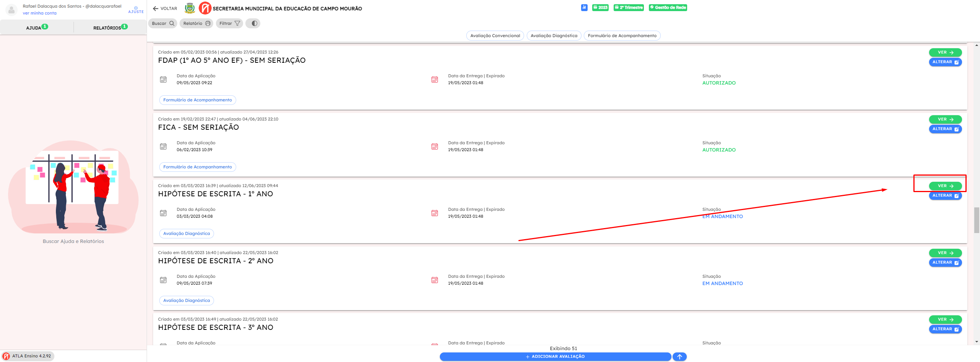Click Formulário de Acompanhamento tag under FDAP
Image resolution: width=980 pixels, height=362 pixels.
coord(198,100)
